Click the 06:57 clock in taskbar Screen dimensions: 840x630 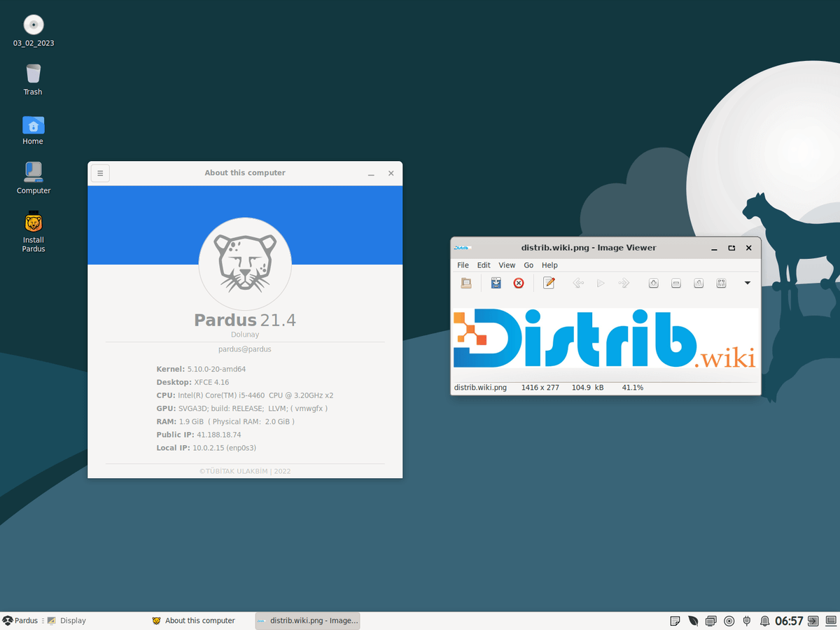click(x=789, y=621)
